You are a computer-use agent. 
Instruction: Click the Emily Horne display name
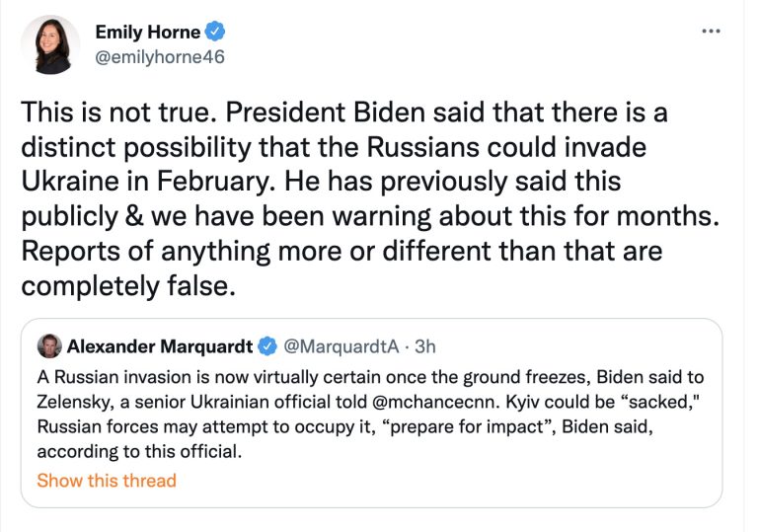tap(147, 32)
